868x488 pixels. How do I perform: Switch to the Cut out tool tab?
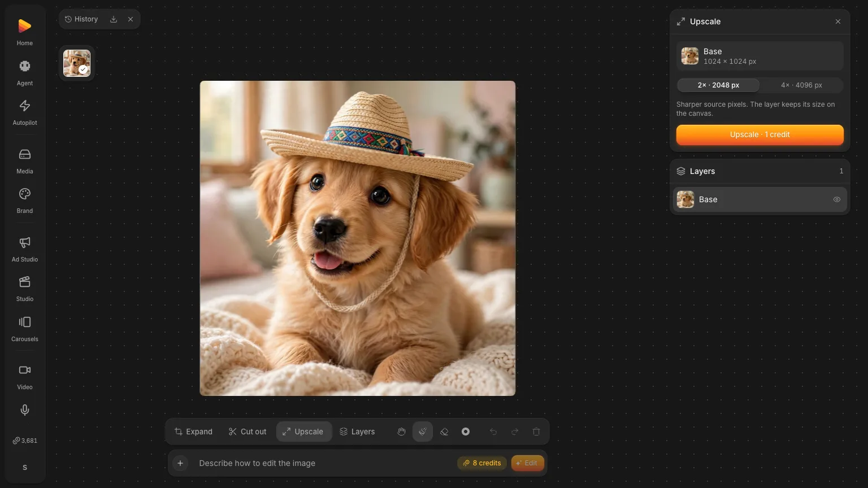[248, 432]
